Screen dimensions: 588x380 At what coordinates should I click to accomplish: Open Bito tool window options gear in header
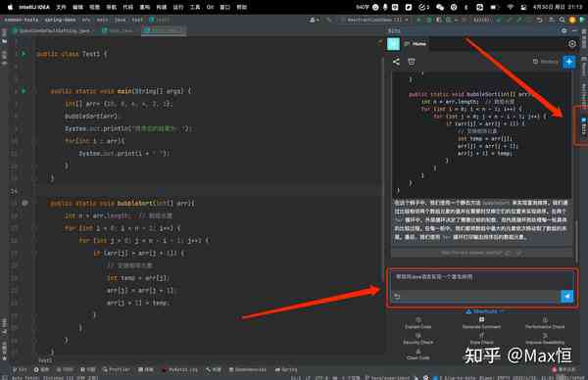tap(563, 30)
